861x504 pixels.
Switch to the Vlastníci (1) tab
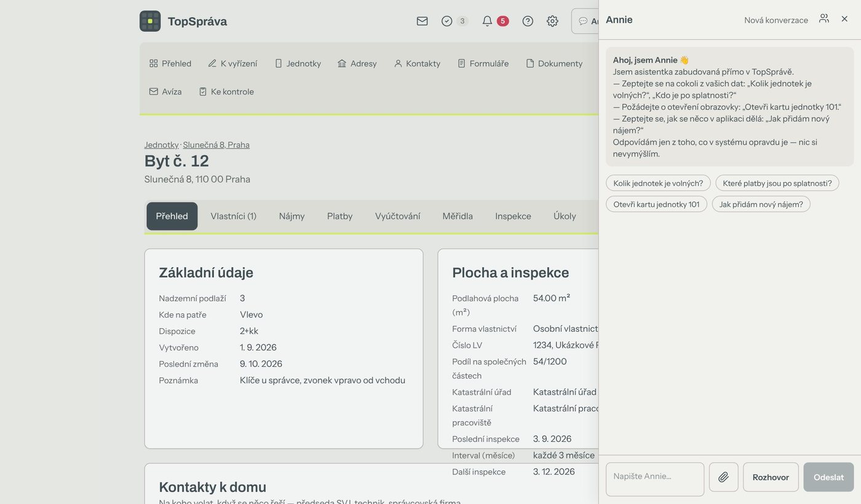coord(234,216)
